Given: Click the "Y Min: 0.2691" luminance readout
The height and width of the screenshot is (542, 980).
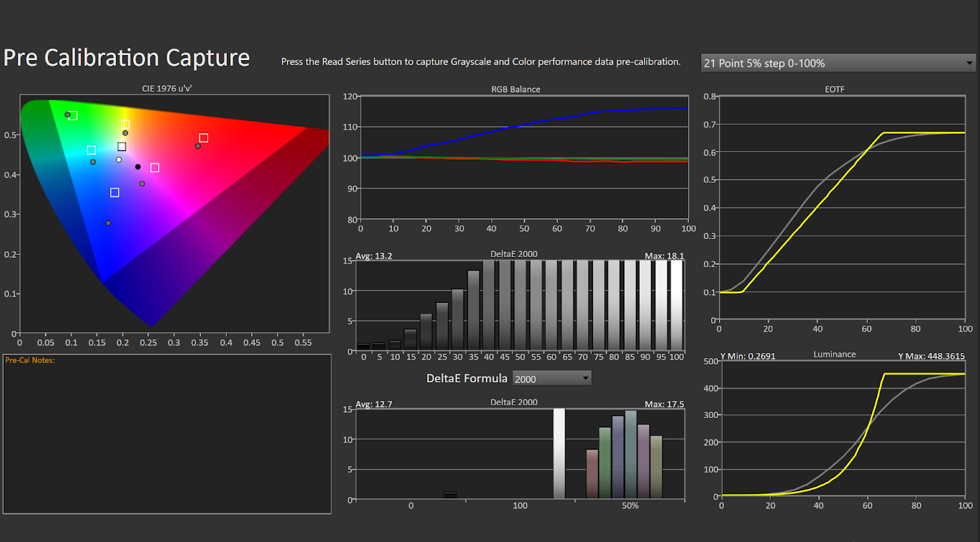Looking at the screenshot, I should coord(748,356).
